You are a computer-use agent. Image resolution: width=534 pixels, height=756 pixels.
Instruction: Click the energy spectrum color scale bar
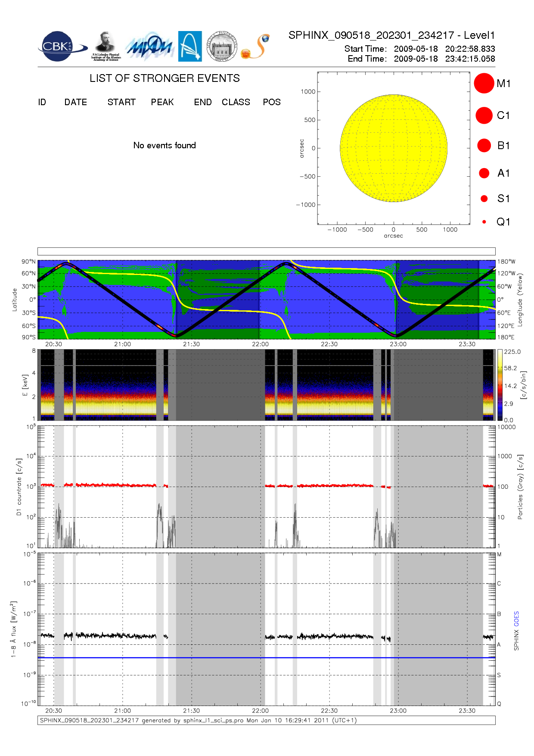(x=500, y=385)
